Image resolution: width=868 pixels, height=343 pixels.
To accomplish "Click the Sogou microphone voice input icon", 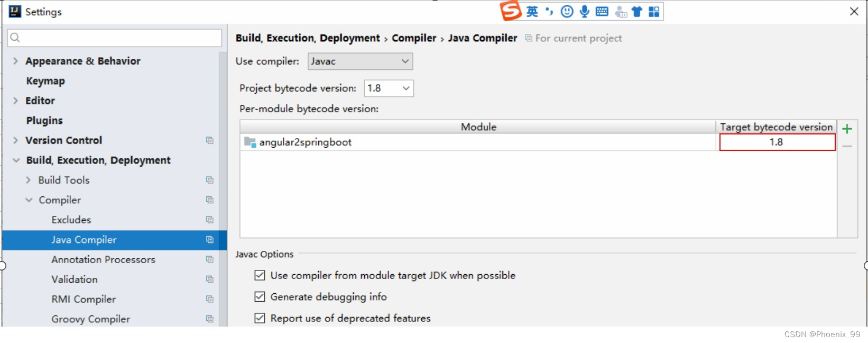I will 584,12.
